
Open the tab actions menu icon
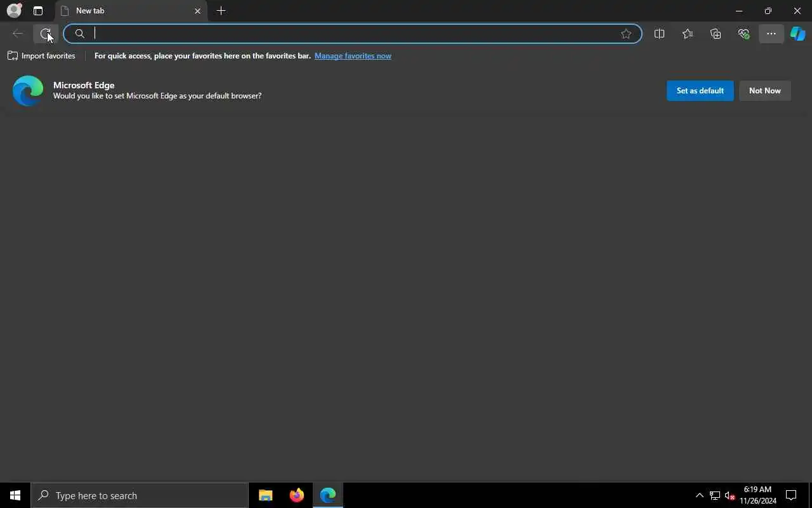[x=38, y=11]
